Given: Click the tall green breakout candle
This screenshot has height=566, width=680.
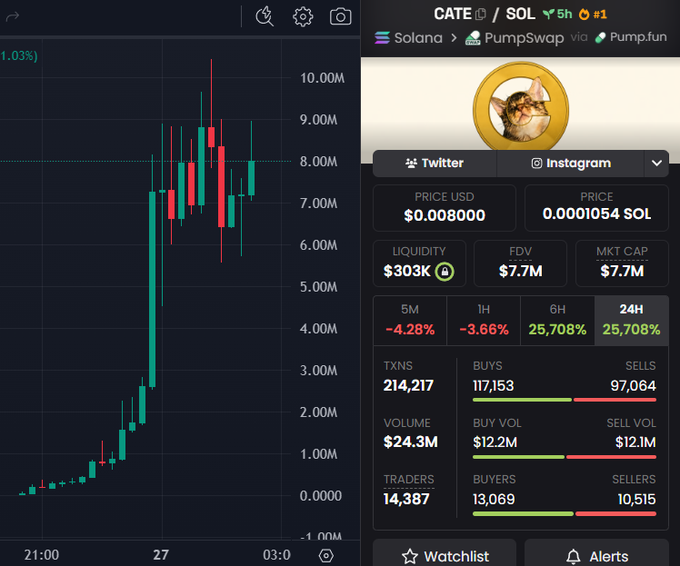Looking at the screenshot, I should 152,289.
